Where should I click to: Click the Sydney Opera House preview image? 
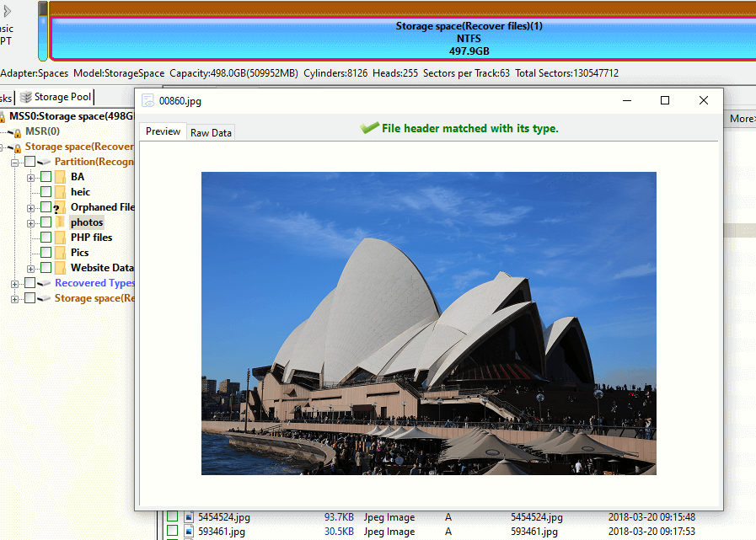[428, 323]
